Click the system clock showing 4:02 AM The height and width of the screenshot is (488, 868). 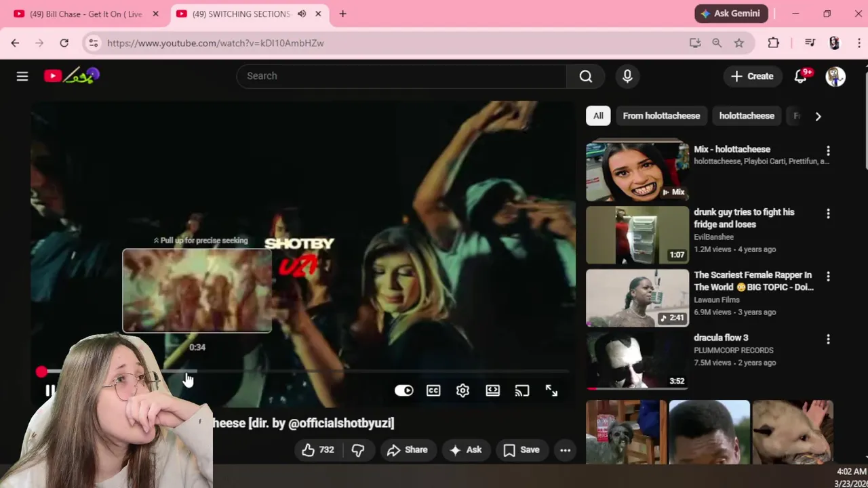pyautogui.click(x=851, y=472)
